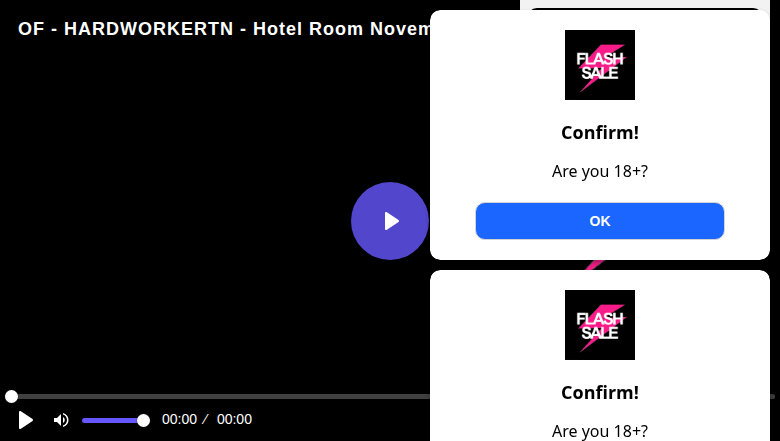This screenshot has height=441, width=780.
Task: Click Flash Sale logo in lower popup
Action: point(599,325)
